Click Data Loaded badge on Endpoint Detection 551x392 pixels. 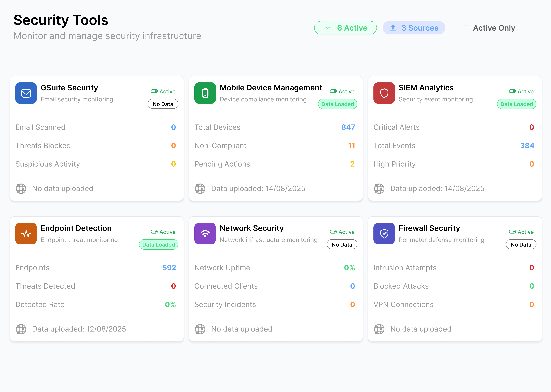click(159, 244)
